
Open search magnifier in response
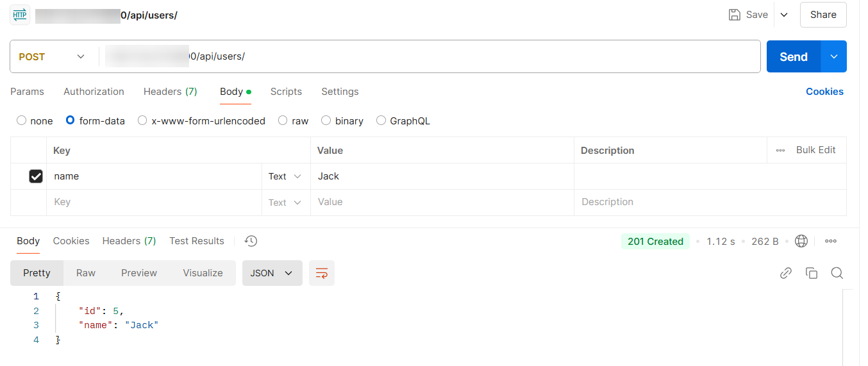click(837, 273)
